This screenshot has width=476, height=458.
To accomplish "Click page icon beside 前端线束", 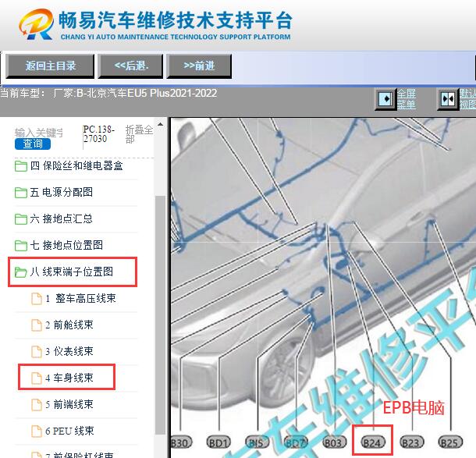I will coord(37,405).
